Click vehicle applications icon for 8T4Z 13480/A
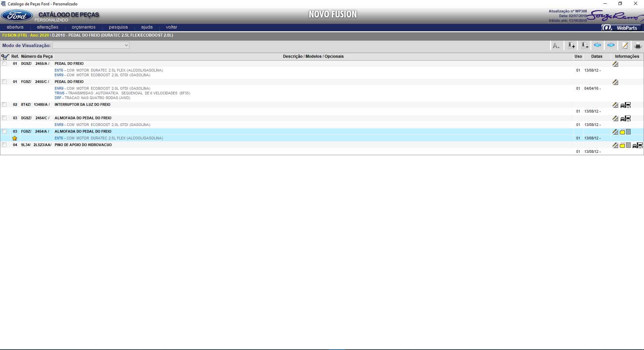The height and width of the screenshot is (350, 644). pos(626,105)
